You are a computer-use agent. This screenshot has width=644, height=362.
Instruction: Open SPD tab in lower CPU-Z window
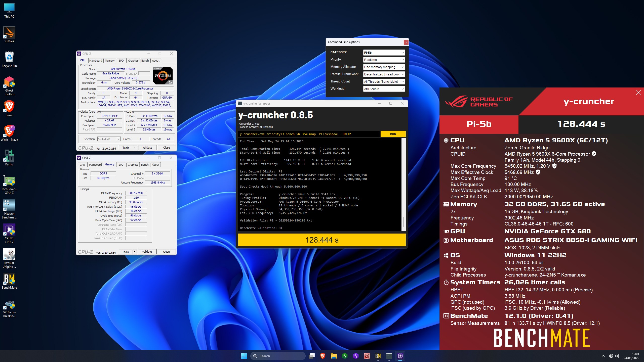click(121, 165)
